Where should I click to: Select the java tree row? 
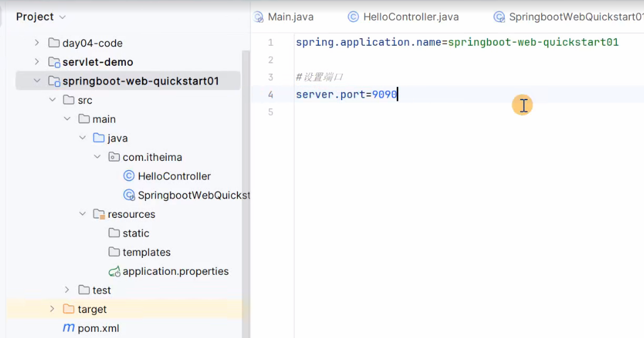[118, 138]
